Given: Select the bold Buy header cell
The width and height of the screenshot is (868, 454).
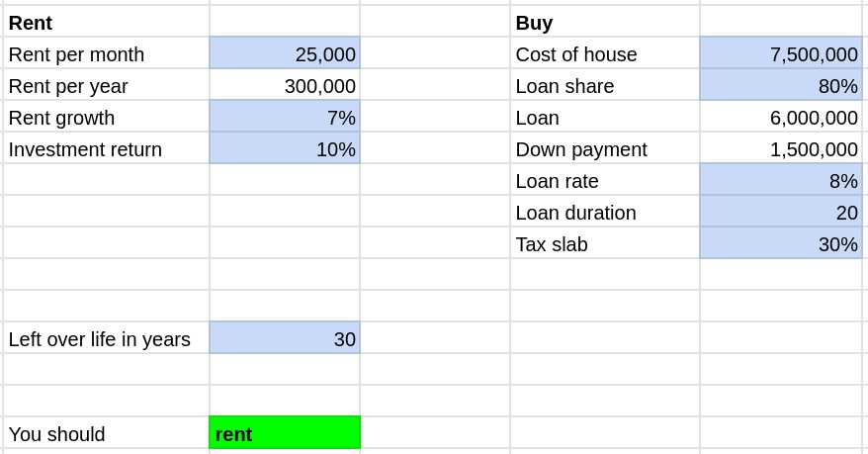Looking at the screenshot, I should click(605, 22).
